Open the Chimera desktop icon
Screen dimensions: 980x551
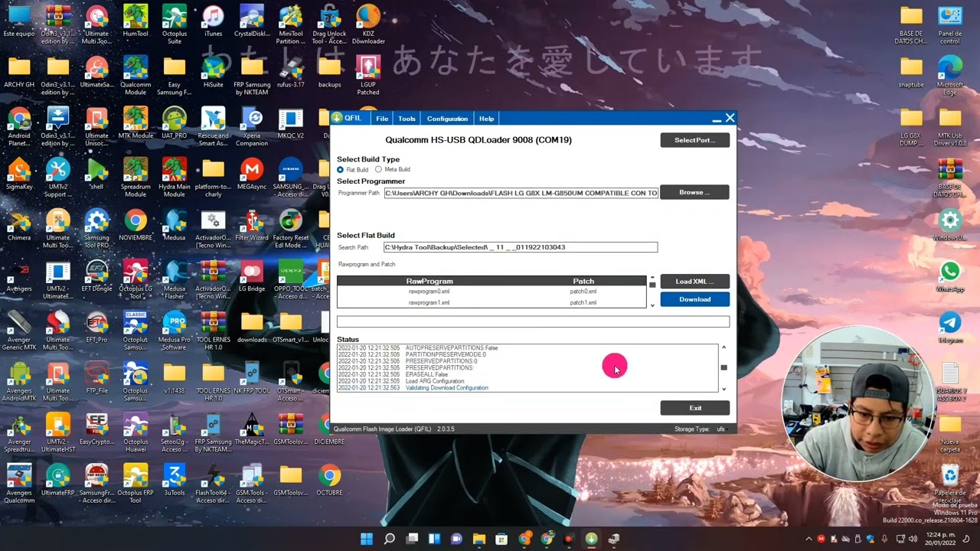19,225
